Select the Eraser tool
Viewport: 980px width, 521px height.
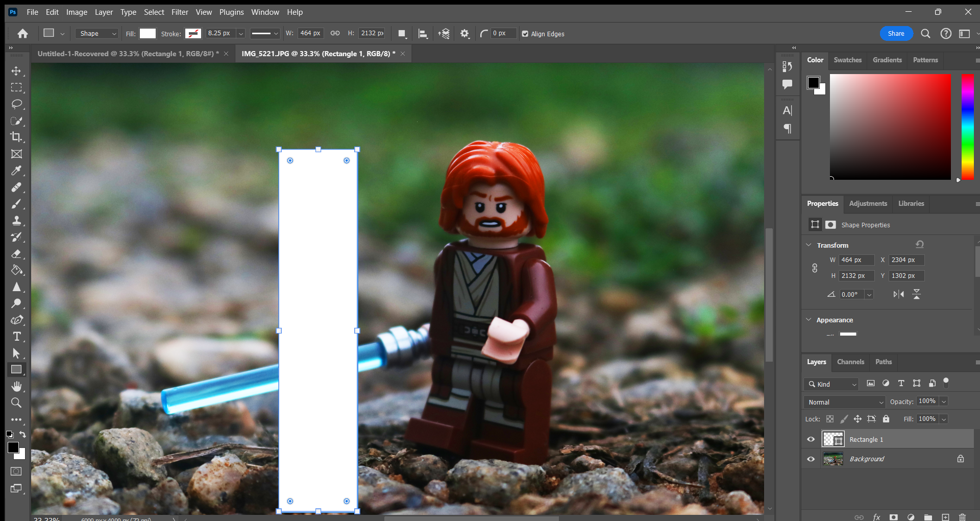[x=16, y=253]
